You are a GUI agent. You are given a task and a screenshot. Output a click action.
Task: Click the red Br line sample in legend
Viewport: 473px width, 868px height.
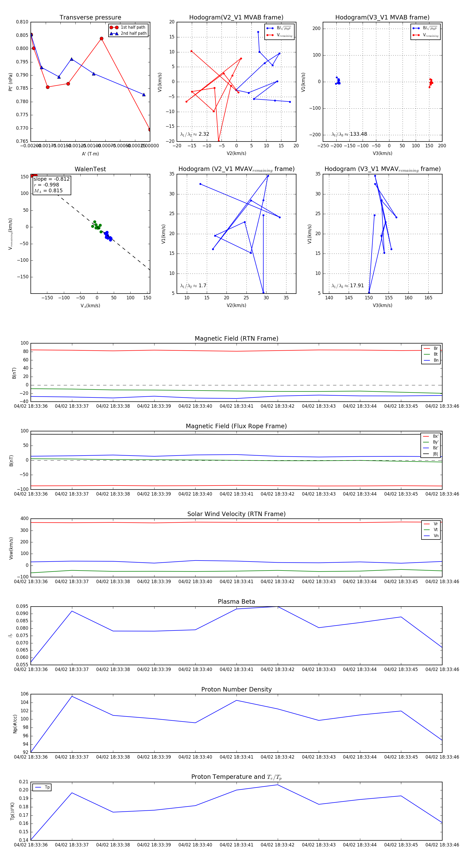click(x=426, y=349)
